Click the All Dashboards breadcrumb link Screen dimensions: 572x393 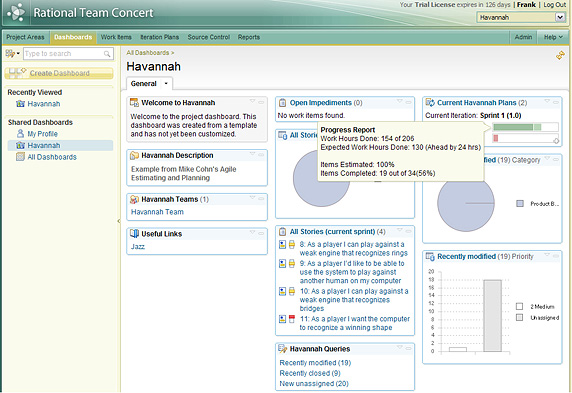click(148, 53)
